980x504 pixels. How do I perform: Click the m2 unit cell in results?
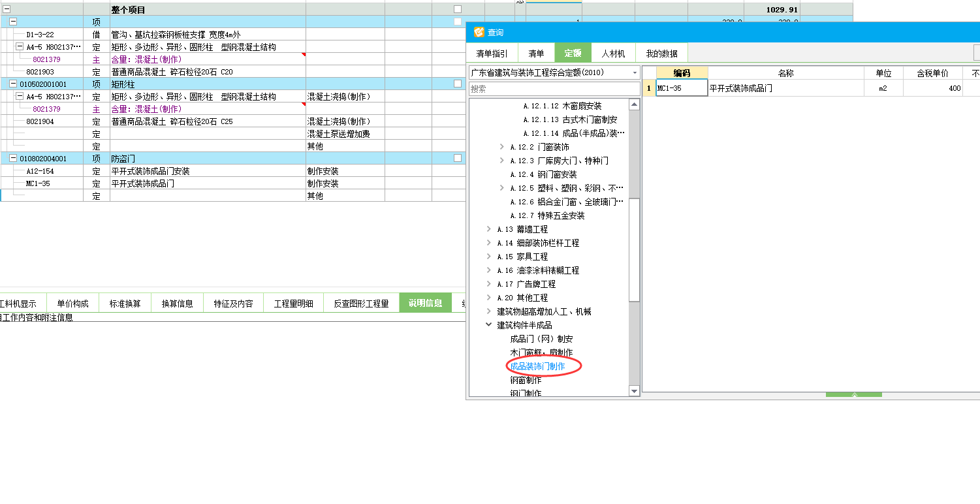[x=883, y=88]
